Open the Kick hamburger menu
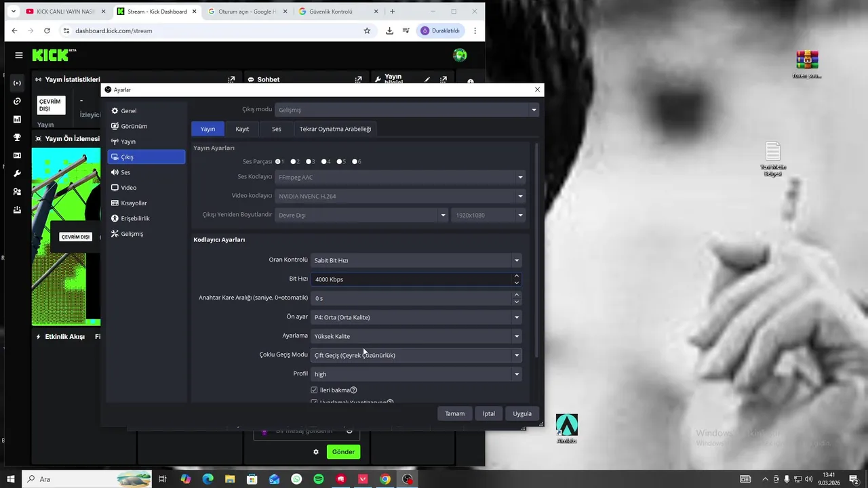Viewport: 868px width, 488px height. tap(19, 56)
